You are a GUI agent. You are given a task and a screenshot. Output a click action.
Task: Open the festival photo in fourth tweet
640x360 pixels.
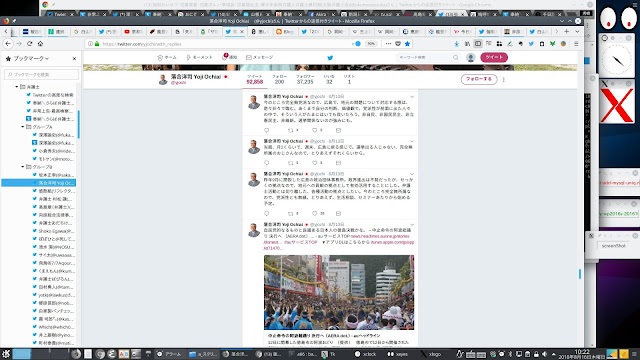pos(339,292)
